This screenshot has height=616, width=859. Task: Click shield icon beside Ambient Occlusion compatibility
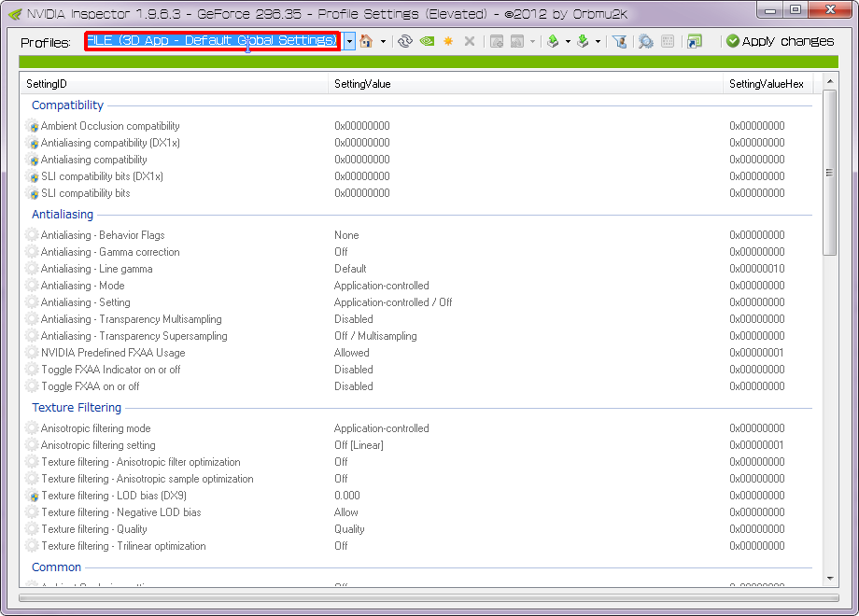(33, 126)
